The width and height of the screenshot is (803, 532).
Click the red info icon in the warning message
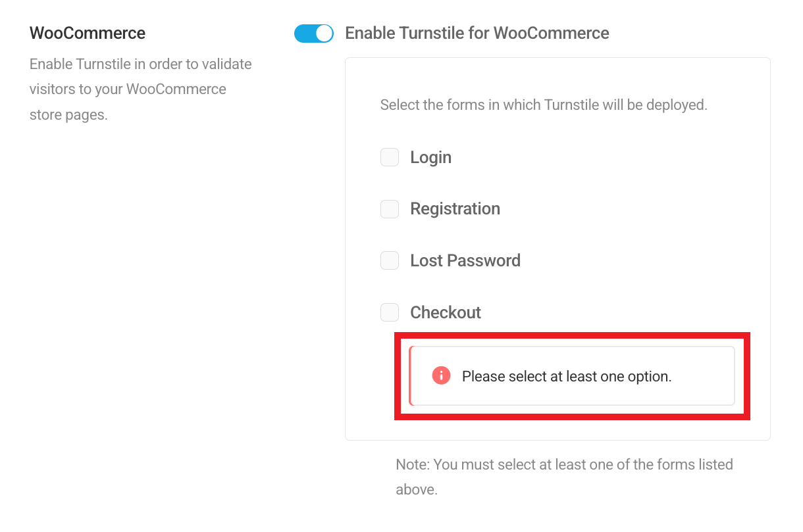(441, 375)
